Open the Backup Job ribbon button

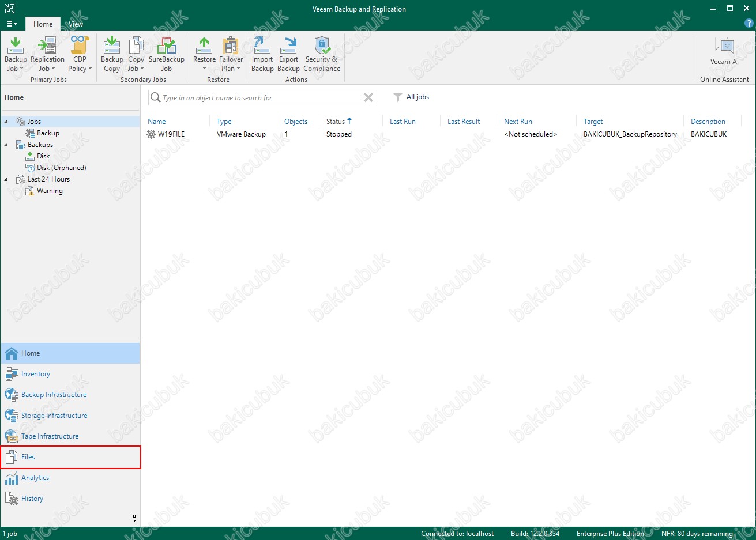[x=16, y=54]
